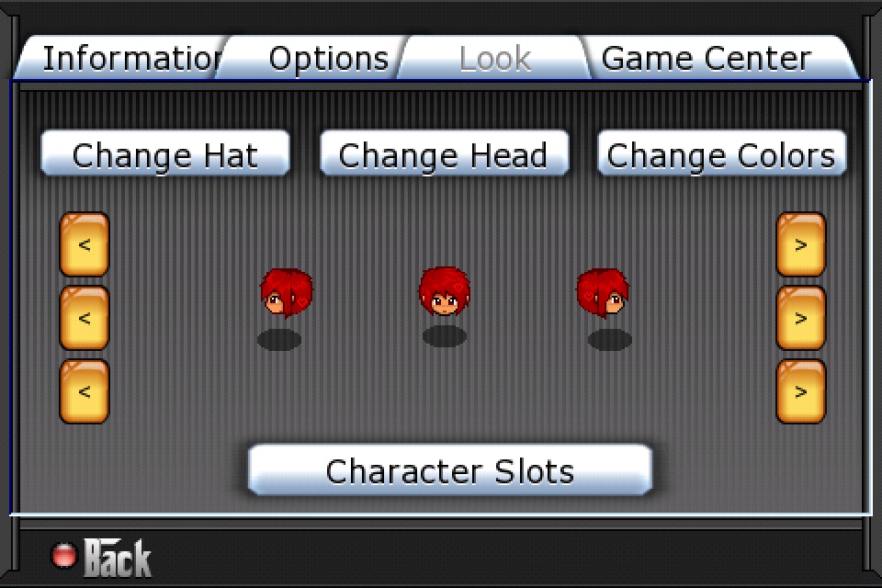Select the Look tab
Viewport: 882px width, 588px height.
click(x=494, y=58)
